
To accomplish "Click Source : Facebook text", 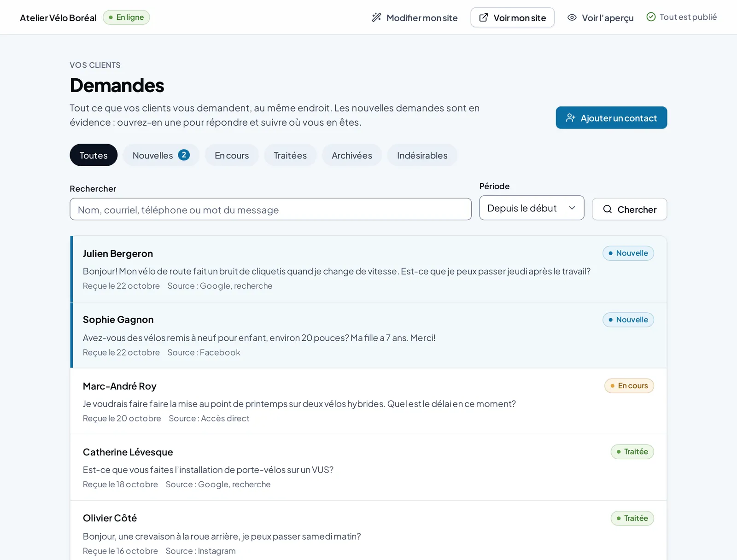I will point(204,352).
